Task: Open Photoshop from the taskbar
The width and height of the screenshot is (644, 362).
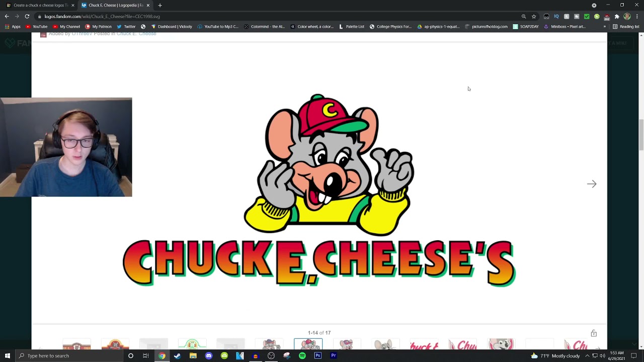Action: pos(317,356)
